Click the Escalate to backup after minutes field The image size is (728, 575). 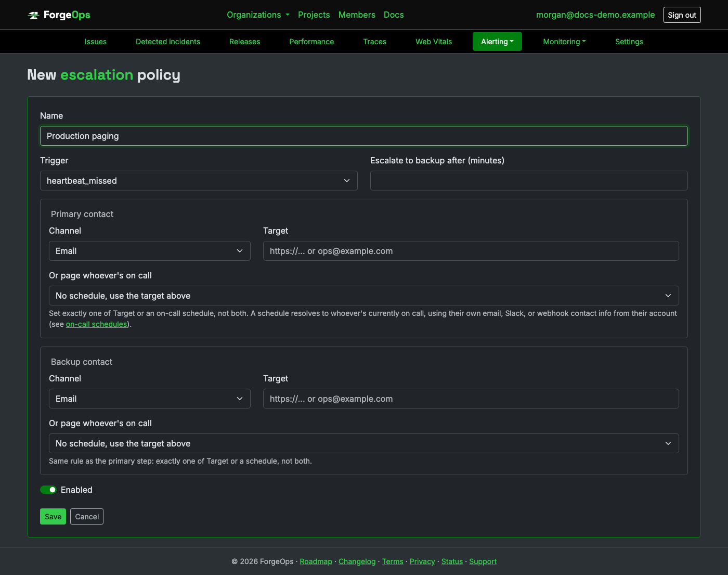[529, 181]
